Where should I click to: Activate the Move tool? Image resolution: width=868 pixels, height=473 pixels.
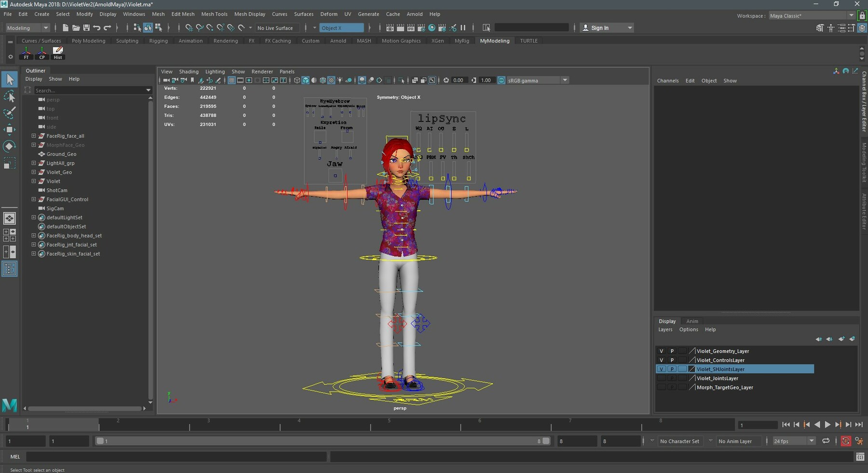click(9, 129)
